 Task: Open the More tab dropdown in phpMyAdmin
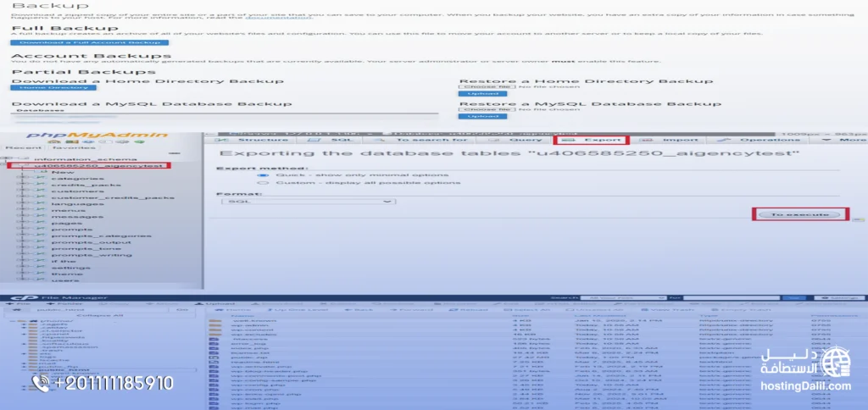click(843, 140)
